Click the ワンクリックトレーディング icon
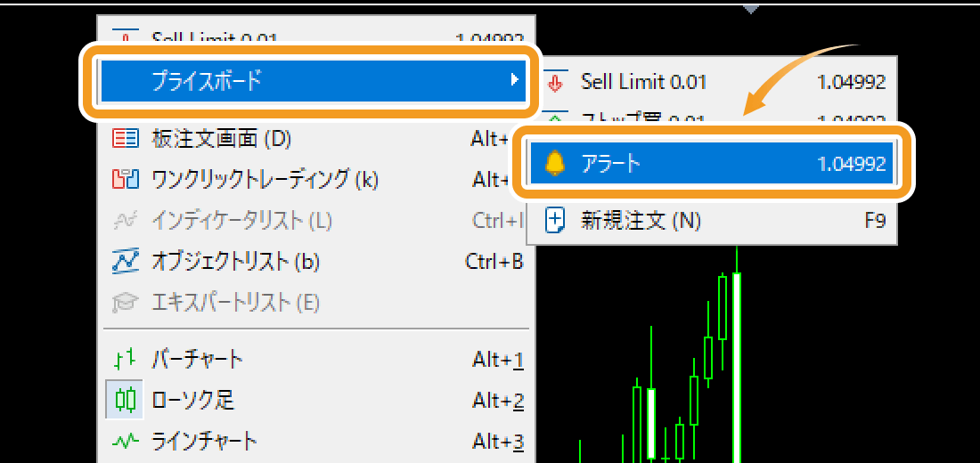 [x=125, y=180]
